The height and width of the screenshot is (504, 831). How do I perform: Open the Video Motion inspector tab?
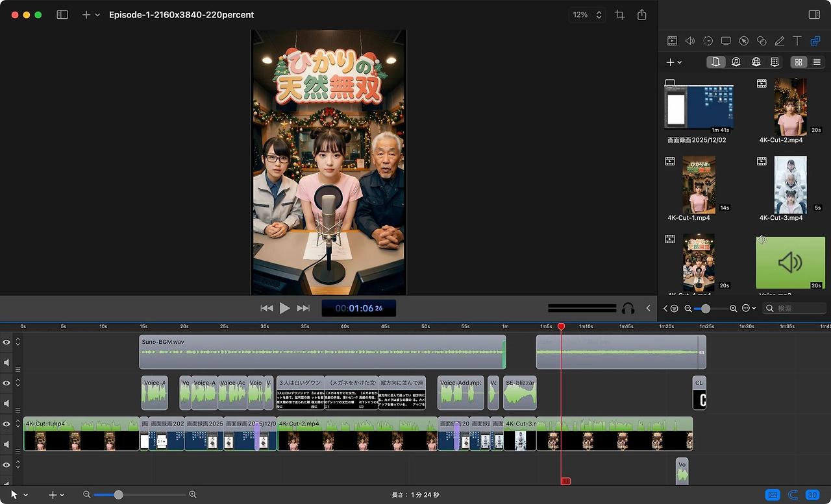point(708,41)
